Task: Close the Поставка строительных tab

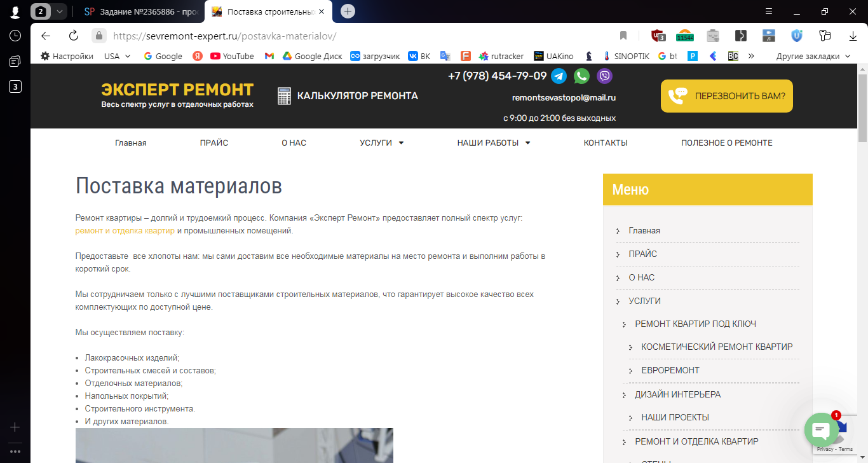Action: click(x=322, y=11)
